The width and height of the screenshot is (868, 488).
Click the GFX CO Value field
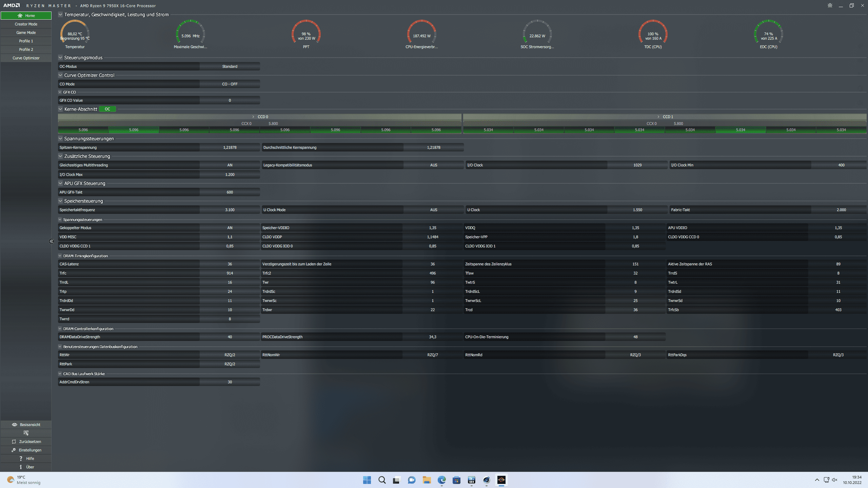point(230,100)
